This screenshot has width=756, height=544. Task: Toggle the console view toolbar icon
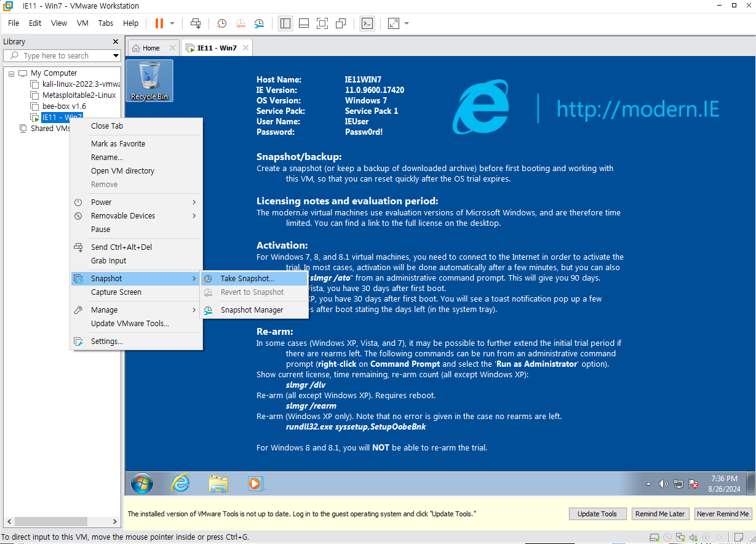pos(367,23)
